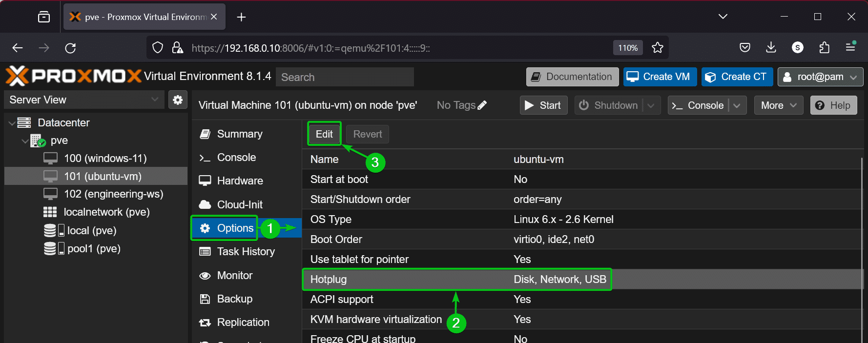Click Create VM button

pos(660,77)
